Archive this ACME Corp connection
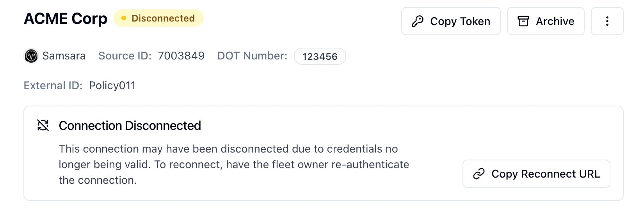The height and width of the screenshot is (212, 644). click(546, 21)
